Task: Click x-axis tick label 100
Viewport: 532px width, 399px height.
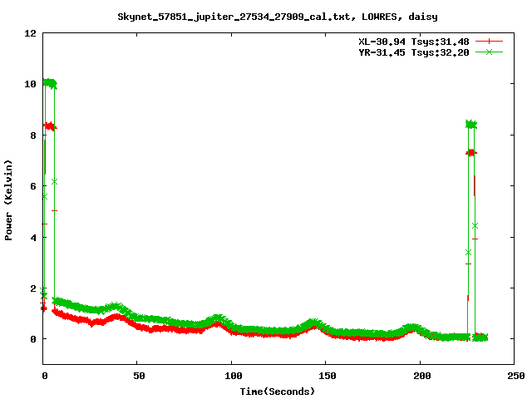Action: coord(233,376)
